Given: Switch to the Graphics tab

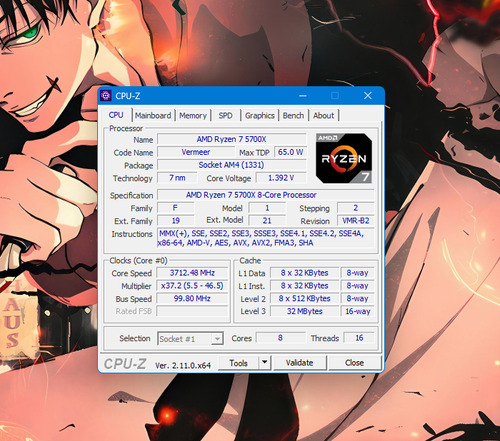Looking at the screenshot, I should pos(260,116).
